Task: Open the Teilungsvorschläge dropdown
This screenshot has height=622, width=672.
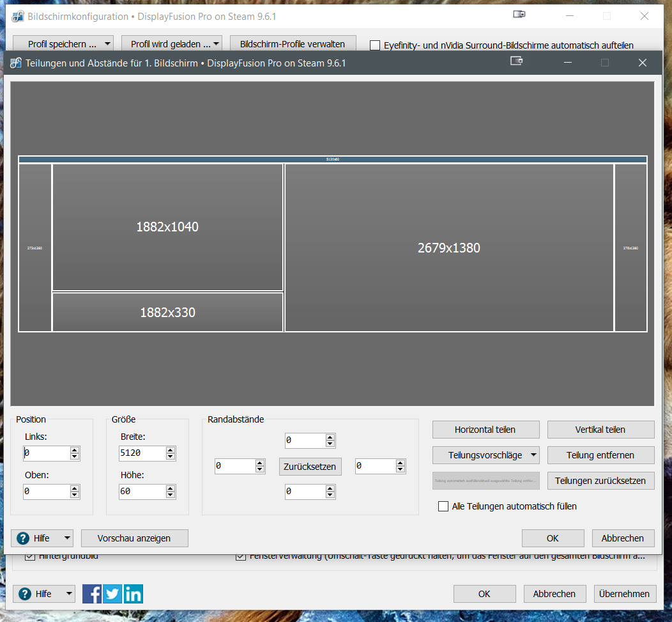Action: [x=485, y=455]
